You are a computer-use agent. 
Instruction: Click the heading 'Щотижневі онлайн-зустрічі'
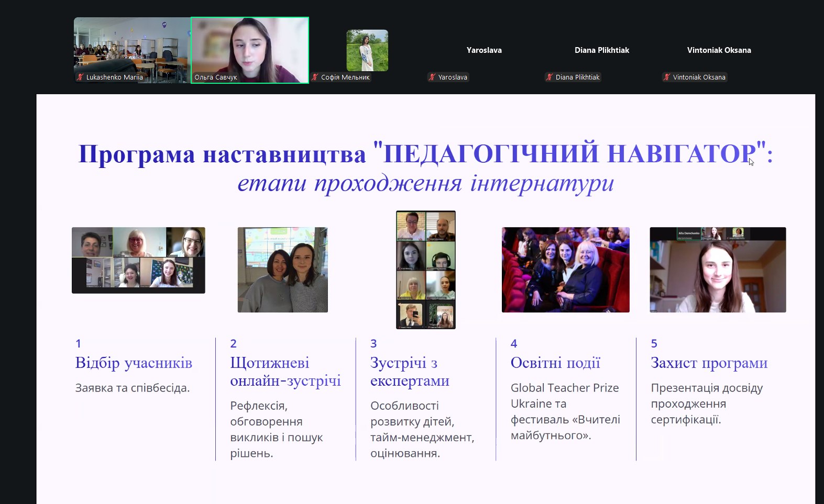point(285,372)
